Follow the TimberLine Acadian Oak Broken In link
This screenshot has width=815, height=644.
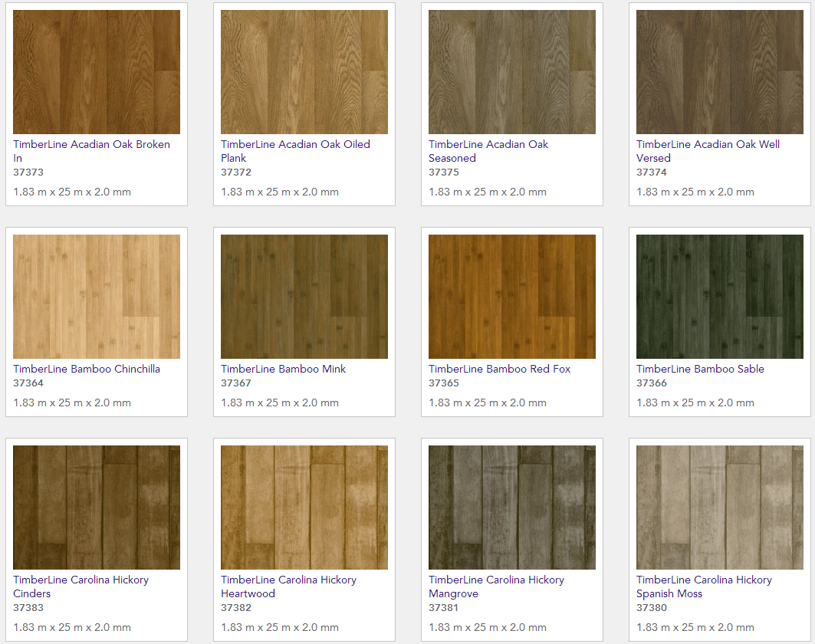click(91, 151)
